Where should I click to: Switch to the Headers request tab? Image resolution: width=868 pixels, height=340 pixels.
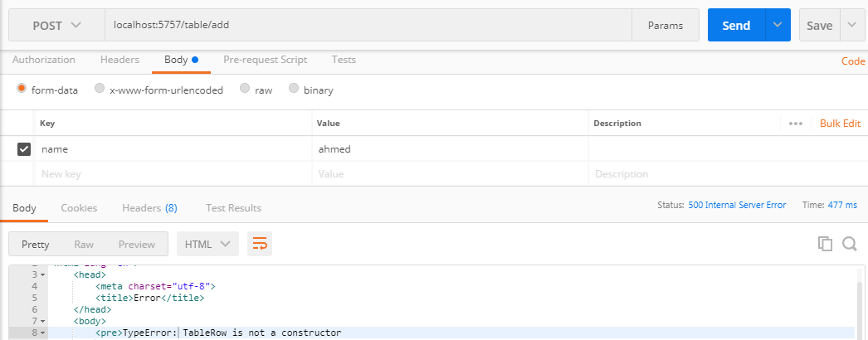click(x=119, y=60)
